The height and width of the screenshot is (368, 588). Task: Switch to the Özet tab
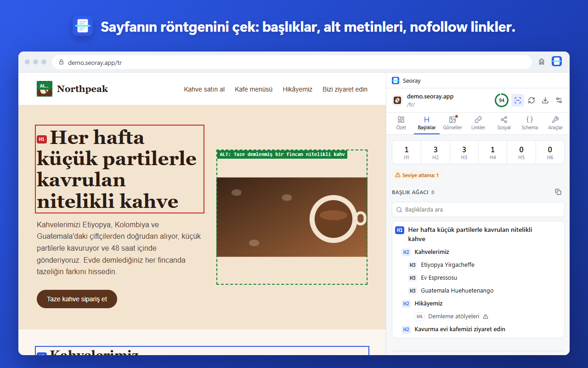click(401, 123)
